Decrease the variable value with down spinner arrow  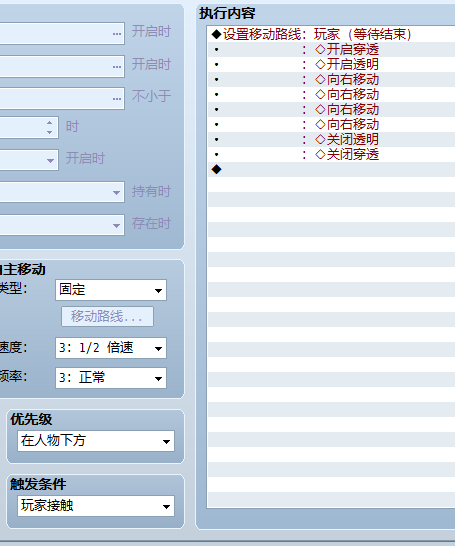(x=49, y=132)
